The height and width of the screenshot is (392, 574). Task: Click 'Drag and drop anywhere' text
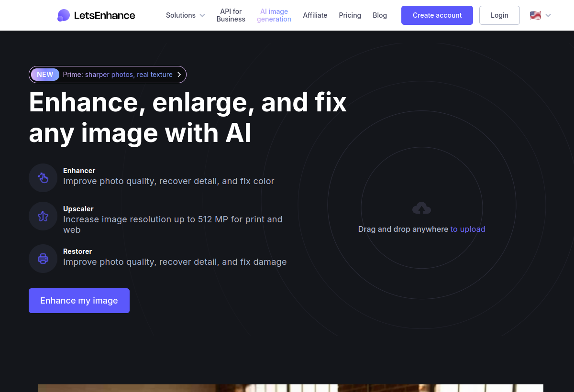[403, 229]
